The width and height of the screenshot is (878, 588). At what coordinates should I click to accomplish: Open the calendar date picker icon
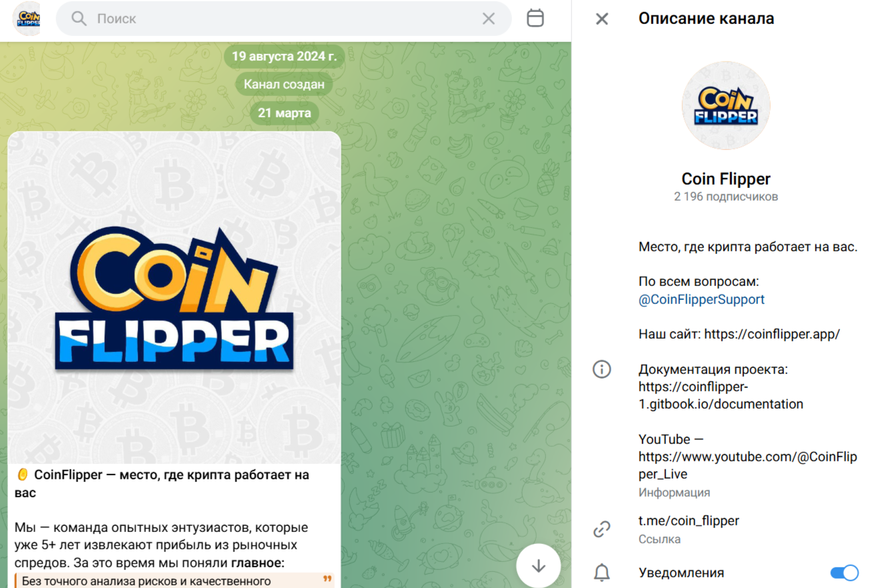point(535,18)
